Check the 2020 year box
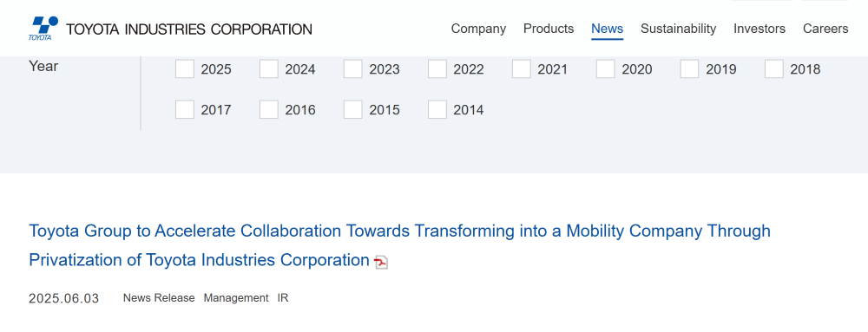Image resolution: width=868 pixels, height=332 pixels. click(606, 69)
